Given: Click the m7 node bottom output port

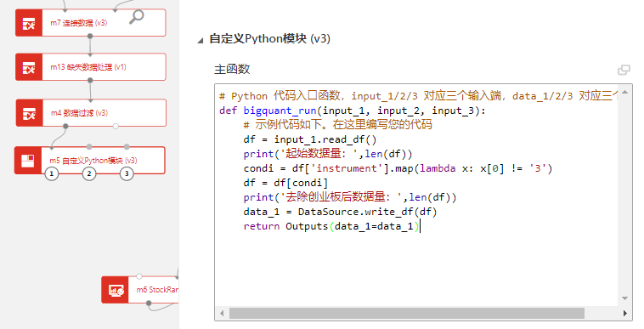Looking at the screenshot, I should [90, 37].
